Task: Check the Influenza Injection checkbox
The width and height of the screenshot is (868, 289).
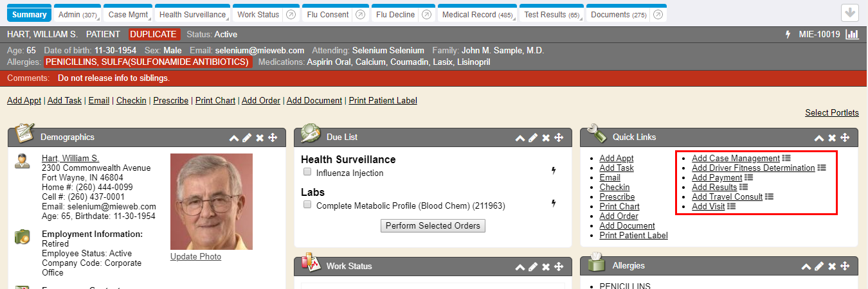Action: pyautogui.click(x=307, y=172)
